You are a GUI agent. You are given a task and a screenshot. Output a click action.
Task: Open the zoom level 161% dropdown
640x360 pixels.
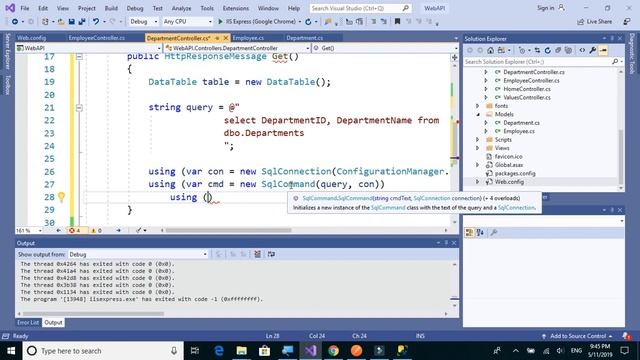pyautogui.click(x=29, y=231)
